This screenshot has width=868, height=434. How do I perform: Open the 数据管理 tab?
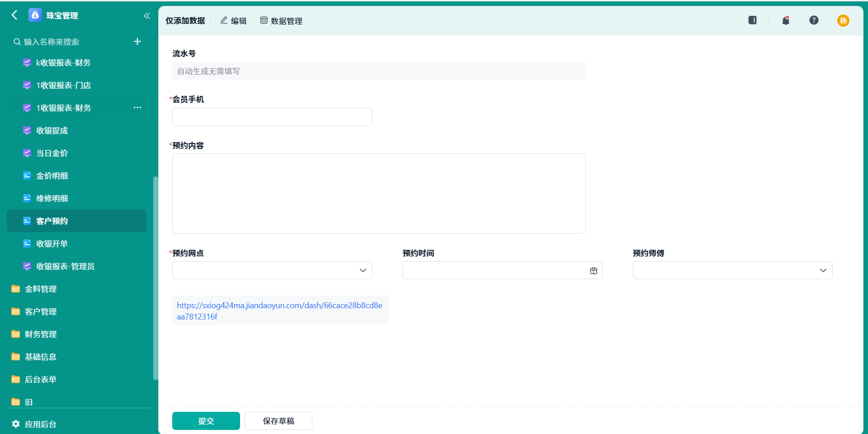pos(281,21)
